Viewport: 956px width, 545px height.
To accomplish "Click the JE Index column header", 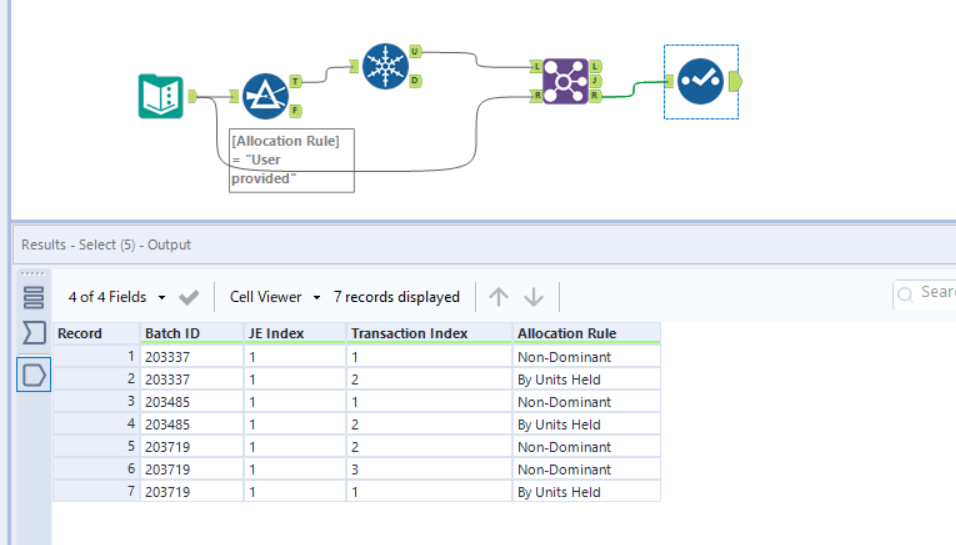I will point(294,333).
